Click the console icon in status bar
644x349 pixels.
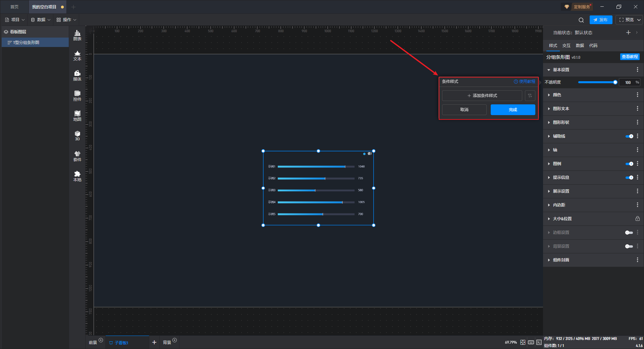[539, 342]
